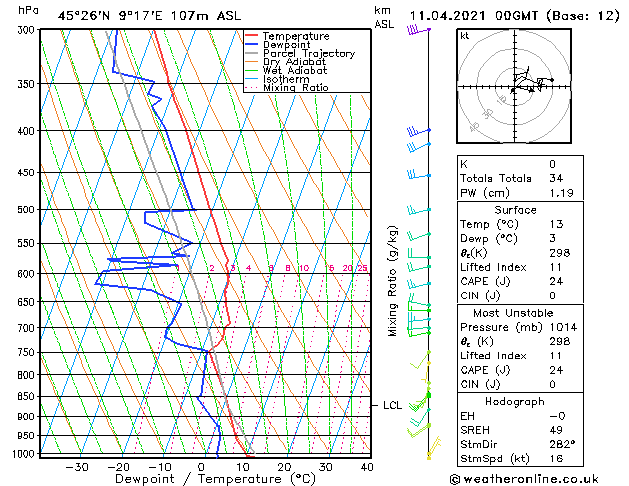Select the hPa axis unit label
The image size is (629, 486).
28,11
